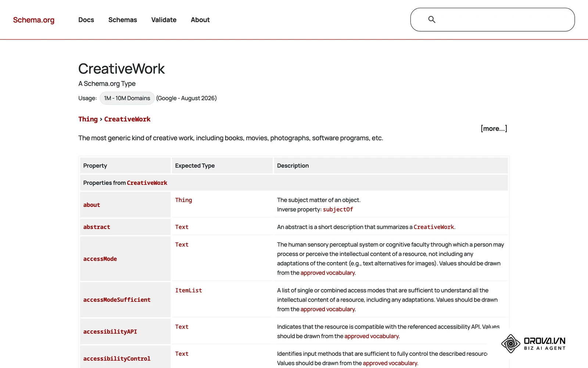Open the accessMode property link
This screenshot has height=368, width=588.
[100, 259]
